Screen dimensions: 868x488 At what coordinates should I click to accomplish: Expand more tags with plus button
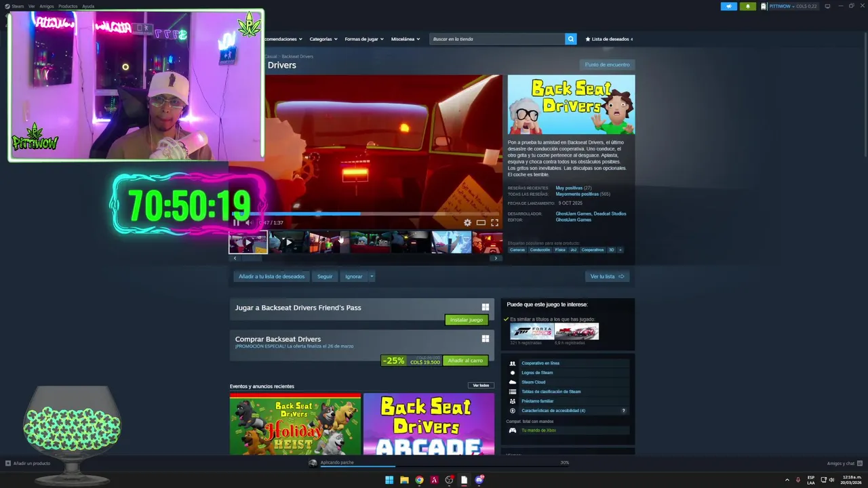click(620, 249)
